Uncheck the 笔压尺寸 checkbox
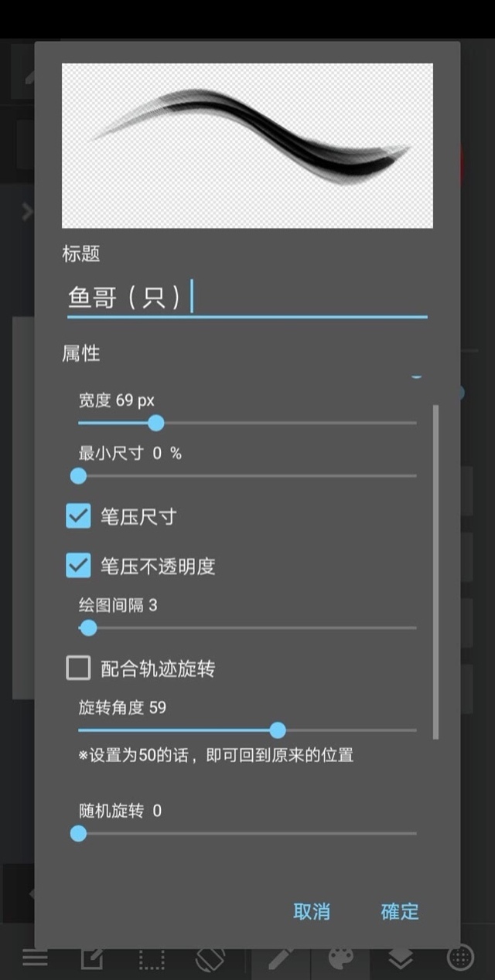Screen dimensions: 495x980 tap(78, 516)
